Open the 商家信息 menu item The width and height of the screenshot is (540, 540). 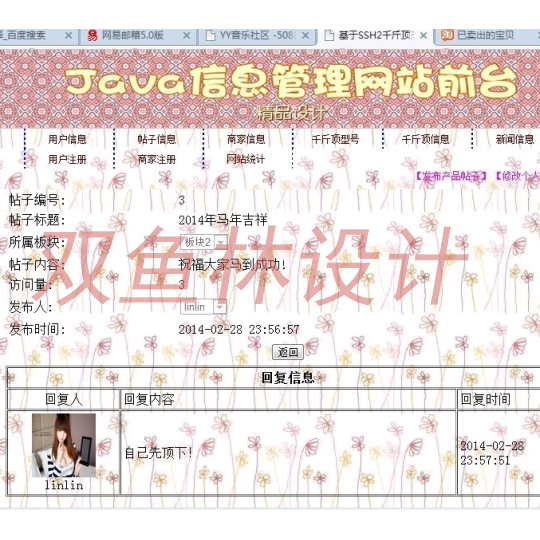(x=246, y=139)
